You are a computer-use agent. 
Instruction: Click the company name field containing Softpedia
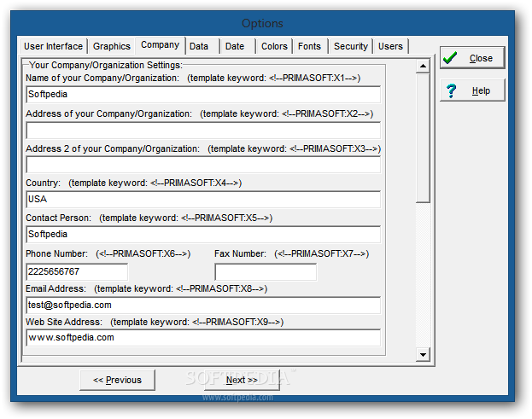pyautogui.click(x=203, y=94)
